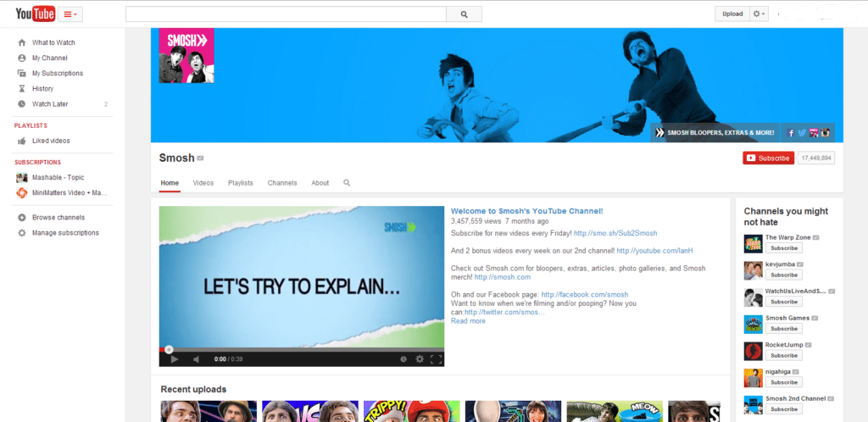
Task: Open History in the sidebar
Action: 42,88
